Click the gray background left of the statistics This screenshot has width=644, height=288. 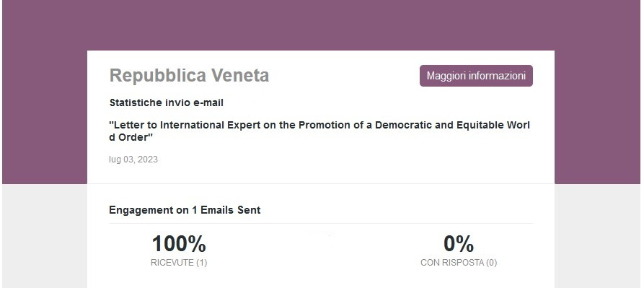click(x=45, y=236)
